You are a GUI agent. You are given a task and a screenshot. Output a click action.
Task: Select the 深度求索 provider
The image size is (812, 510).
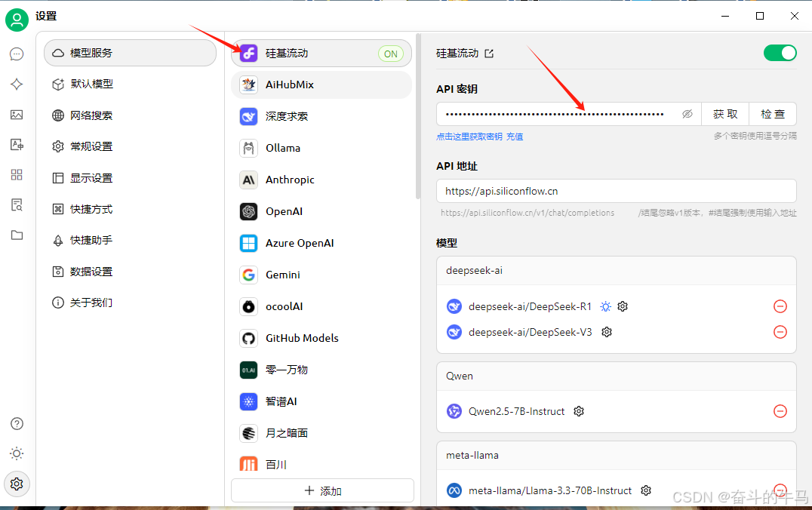(321, 116)
